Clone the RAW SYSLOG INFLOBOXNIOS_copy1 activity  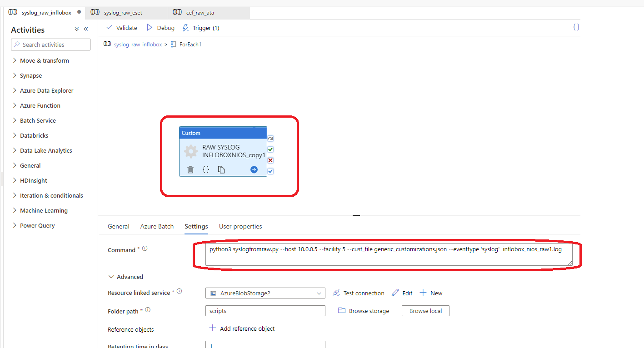(x=221, y=169)
